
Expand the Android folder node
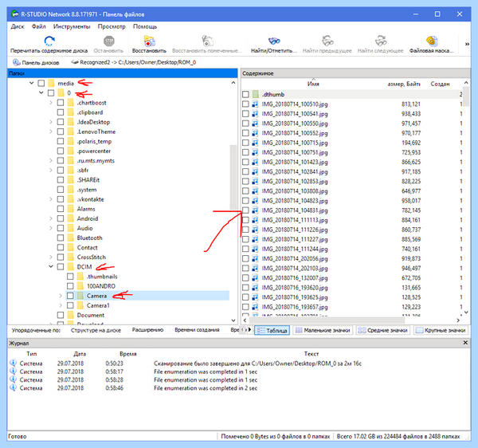pos(51,218)
